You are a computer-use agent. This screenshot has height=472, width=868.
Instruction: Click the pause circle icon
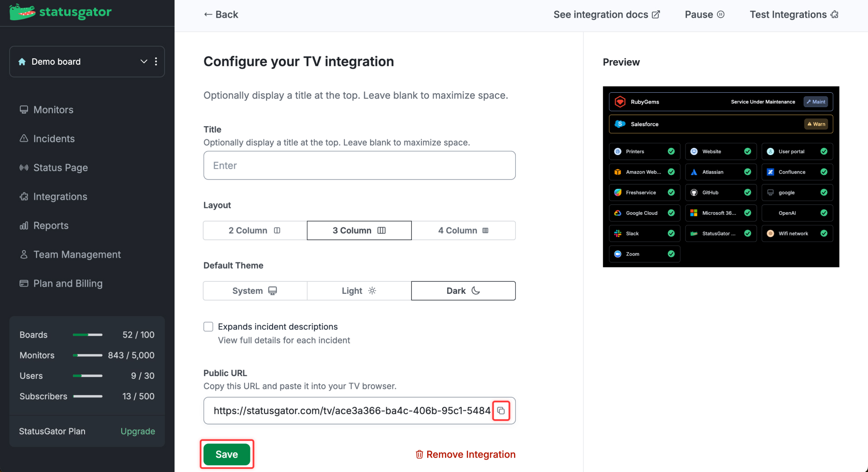[x=721, y=14]
